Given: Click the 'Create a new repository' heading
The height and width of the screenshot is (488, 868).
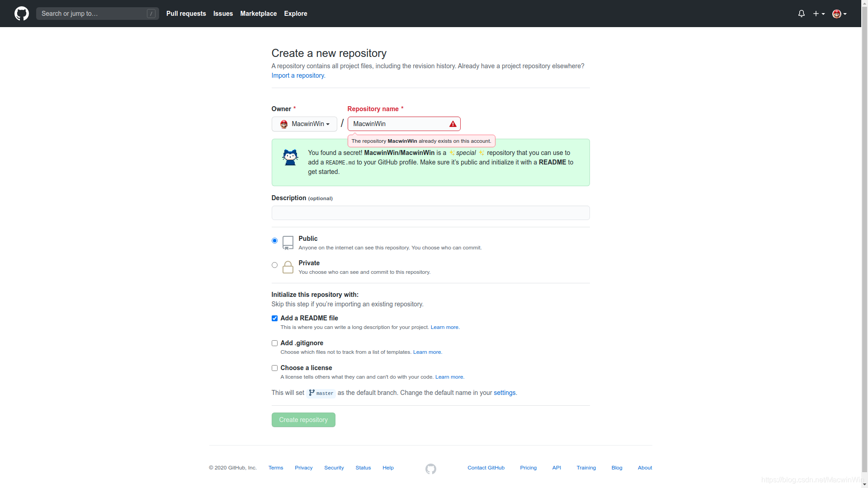Looking at the screenshot, I should tap(329, 53).
